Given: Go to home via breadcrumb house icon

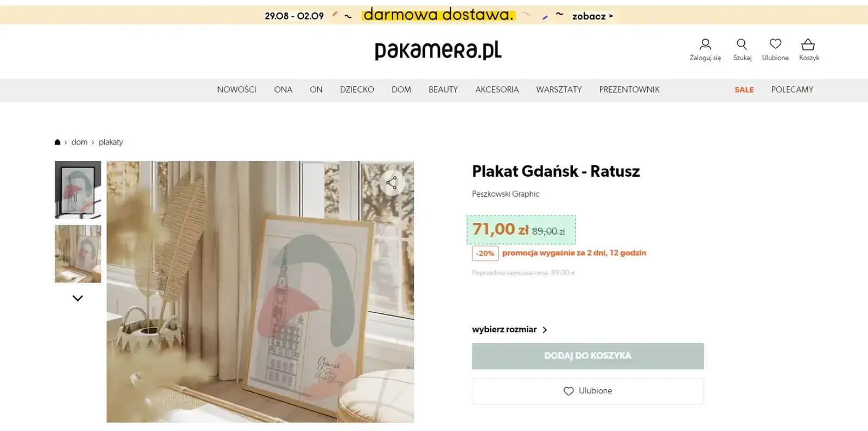Looking at the screenshot, I should [58, 142].
